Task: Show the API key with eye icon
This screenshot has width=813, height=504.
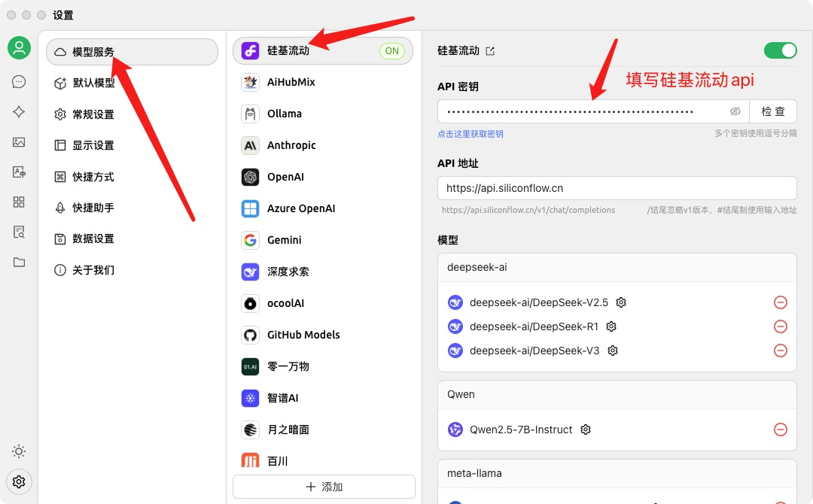Action: [735, 111]
